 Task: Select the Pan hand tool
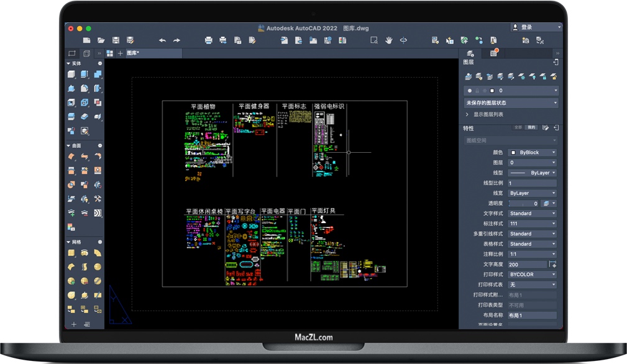coord(389,40)
